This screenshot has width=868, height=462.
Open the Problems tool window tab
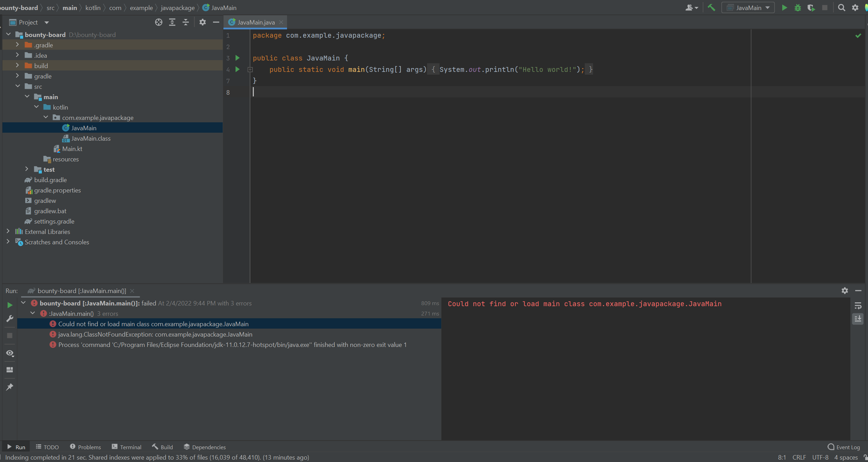coord(85,447)
